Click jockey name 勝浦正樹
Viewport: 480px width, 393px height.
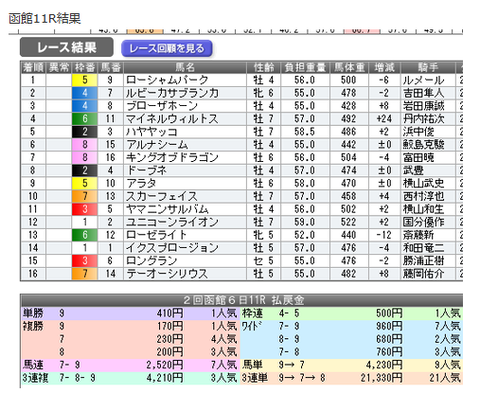[423, 261]
